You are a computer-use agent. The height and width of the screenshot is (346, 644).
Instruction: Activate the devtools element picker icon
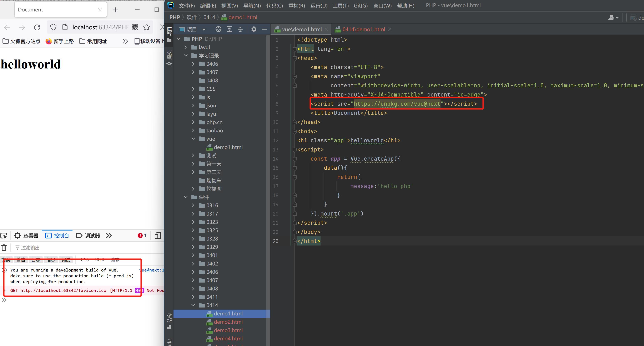click(4, 236)
